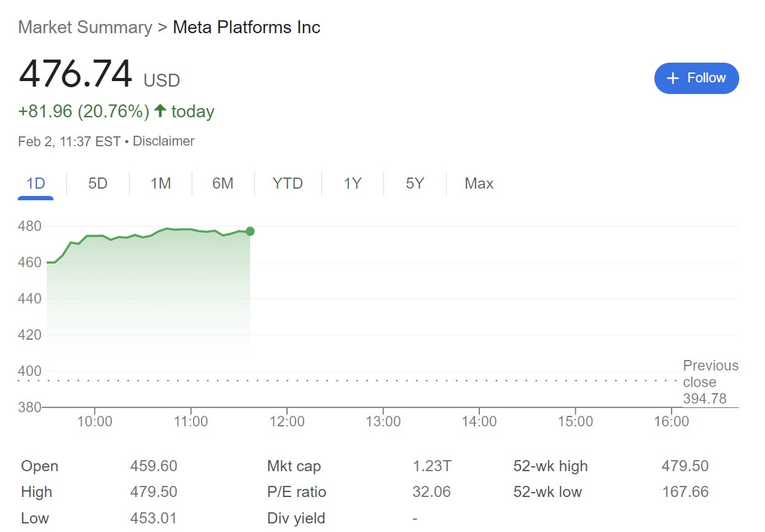Click the 52-wk high value 479.50

(685, 466)
